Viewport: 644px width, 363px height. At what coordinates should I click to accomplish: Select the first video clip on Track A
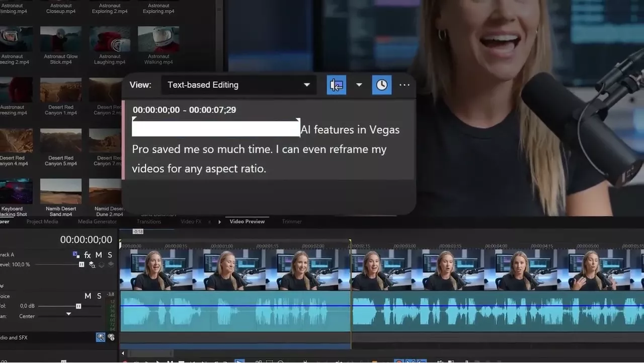[x=235, y=270]
